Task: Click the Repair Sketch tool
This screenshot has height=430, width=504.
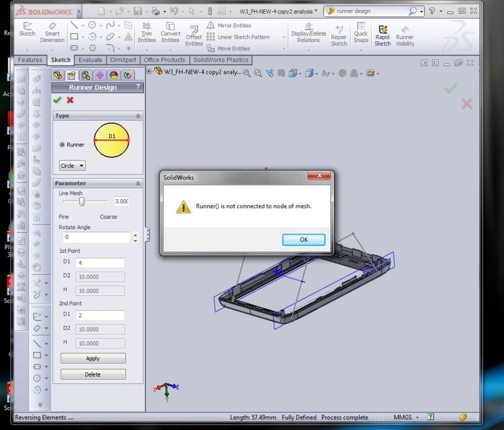Action: (x=339, y=36)
